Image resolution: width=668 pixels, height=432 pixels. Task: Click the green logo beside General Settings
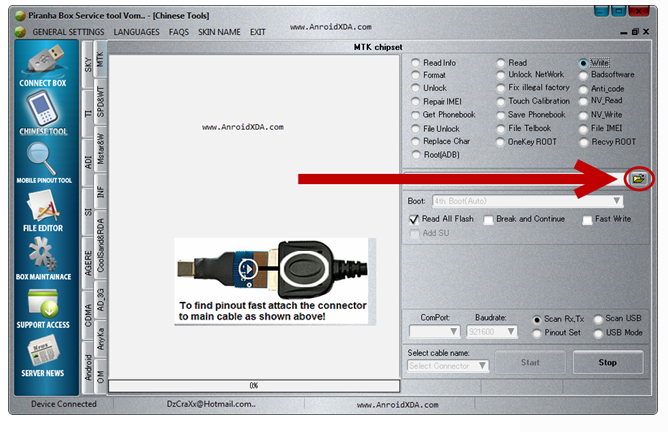coord(20,32)
